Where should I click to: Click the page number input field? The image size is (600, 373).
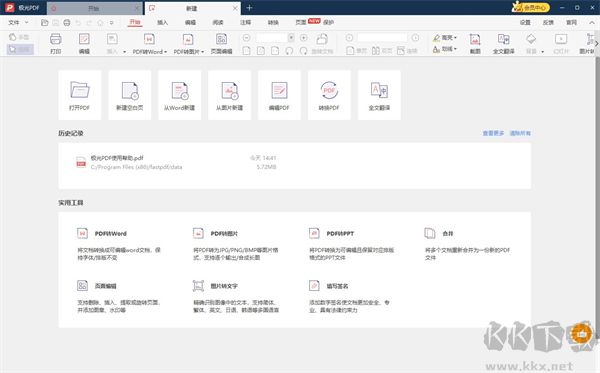(x=382, y=37)
